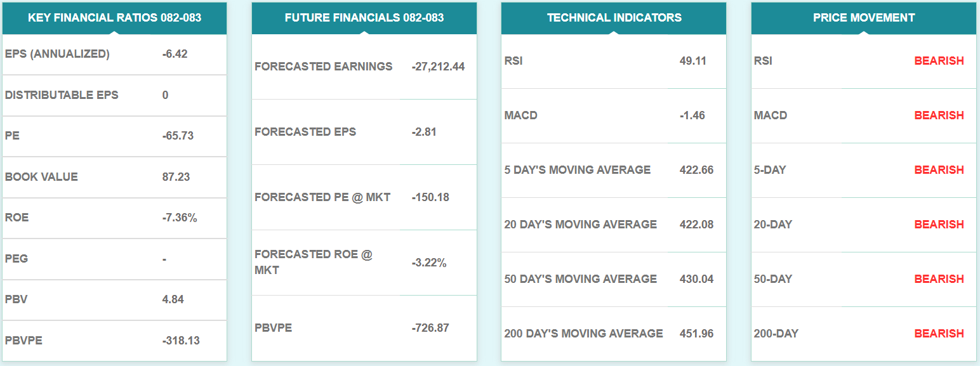This screenshot has height=366, width=980.
Task: Click the Key Financial Ratios 082-083 header
Action: pos(114,18)
